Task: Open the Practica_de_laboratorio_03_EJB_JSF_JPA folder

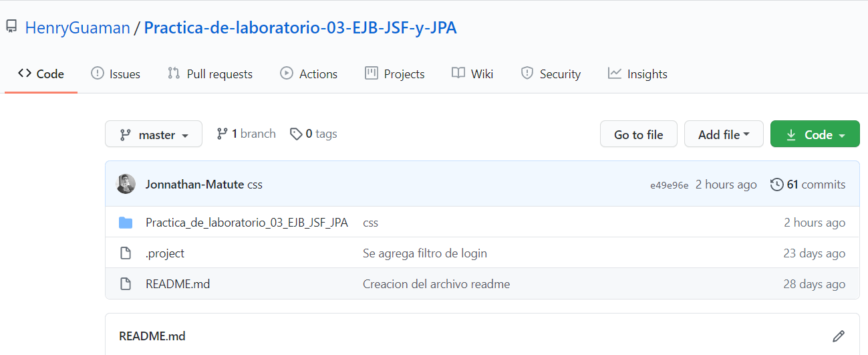Action: 247,223
